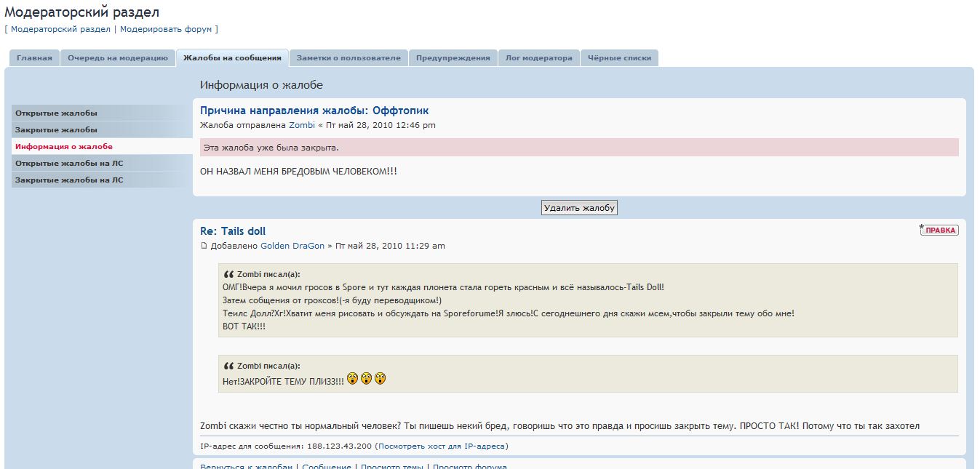
Task: Click the post date Пт май 28, 2010 11:29 am
Action: [x=390, y=246]
